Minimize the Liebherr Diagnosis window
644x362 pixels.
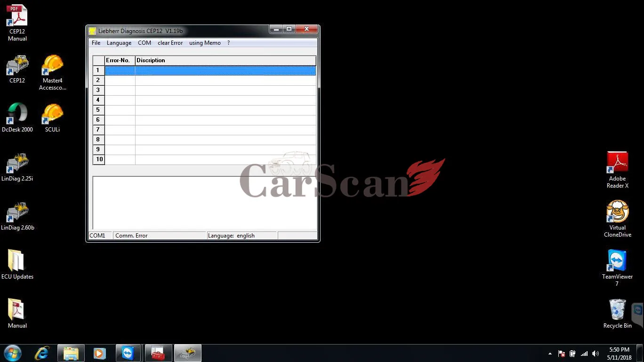pos(276,29)
